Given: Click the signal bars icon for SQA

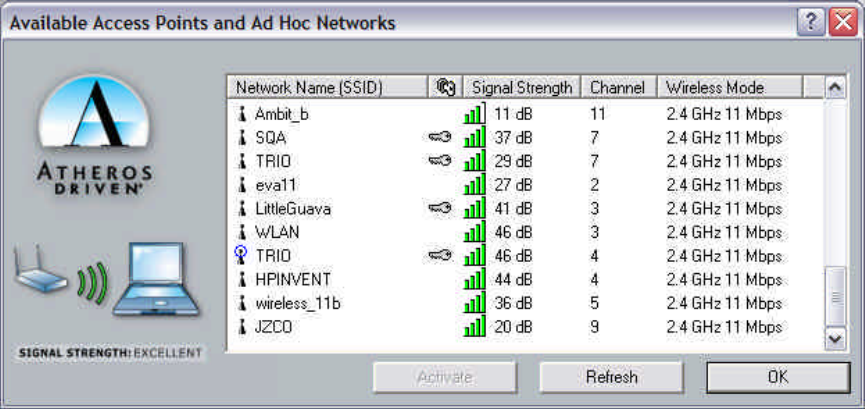Looking at the screenshot, I should click(x=474, y=136).
